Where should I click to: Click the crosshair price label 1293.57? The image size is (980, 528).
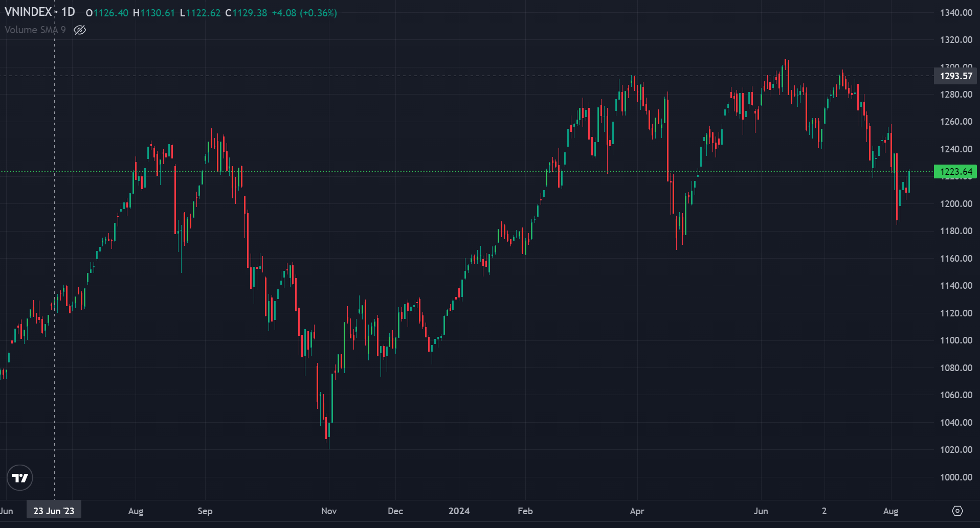point(955,76)
